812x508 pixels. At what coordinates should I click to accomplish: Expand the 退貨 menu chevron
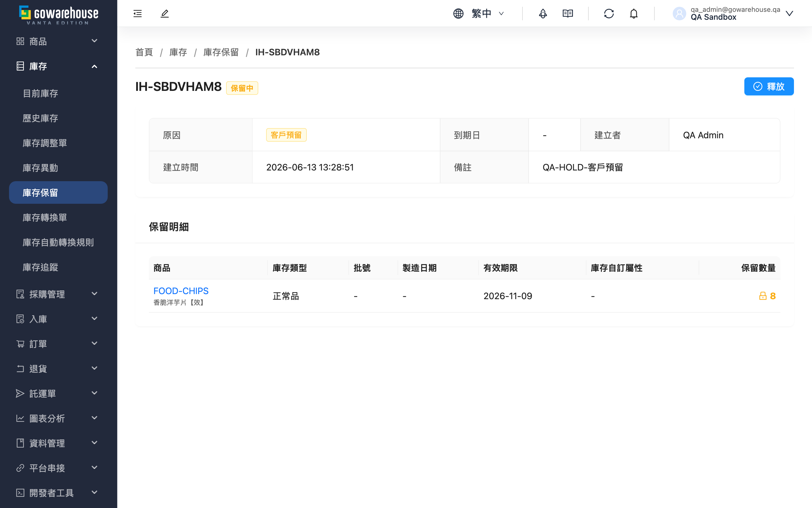pyautogui.click(x=94, y=369)
